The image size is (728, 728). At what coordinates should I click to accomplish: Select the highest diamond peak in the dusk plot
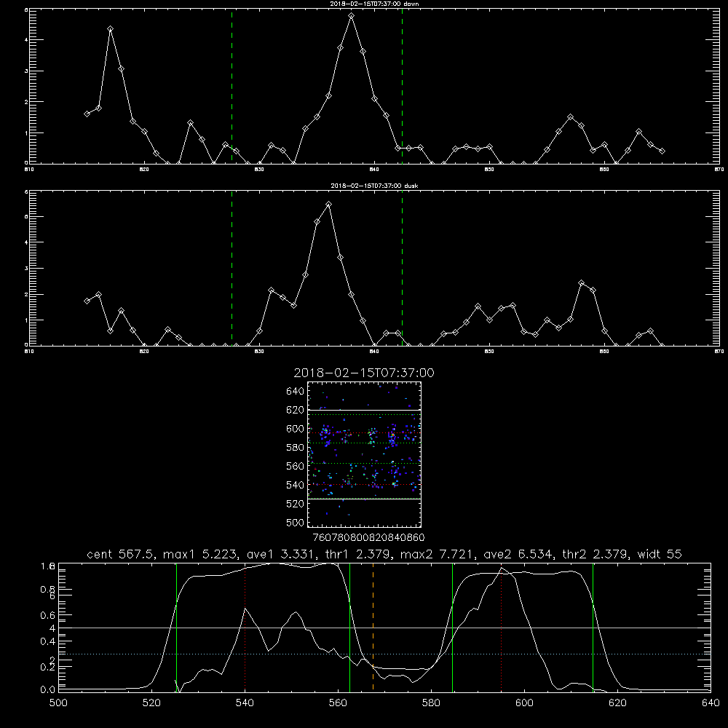(329, 205)
